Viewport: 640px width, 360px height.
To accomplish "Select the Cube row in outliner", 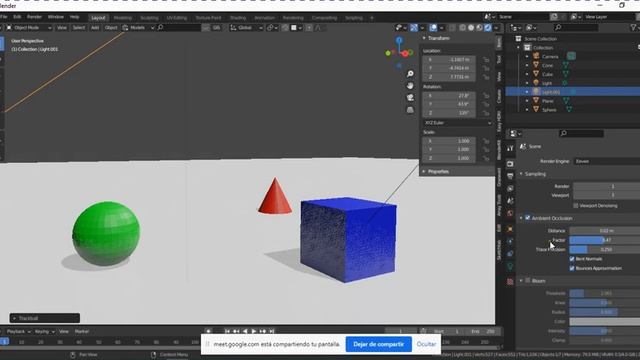I will click(x=573, y=74).
